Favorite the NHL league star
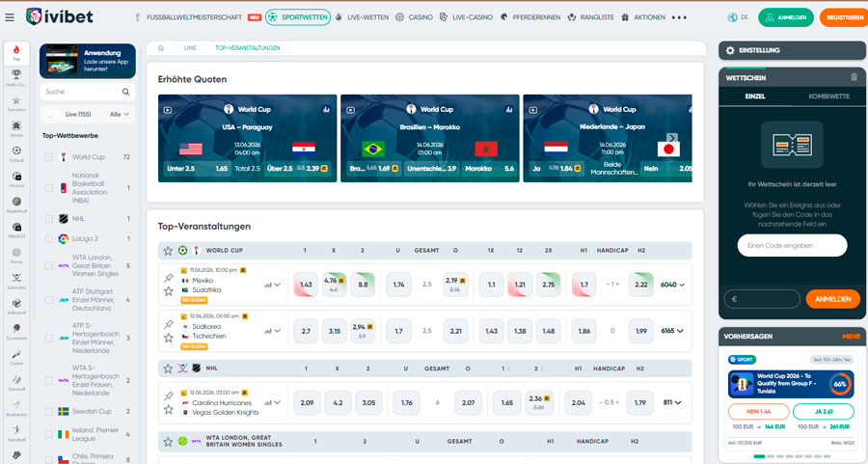 tap(168, 368)
